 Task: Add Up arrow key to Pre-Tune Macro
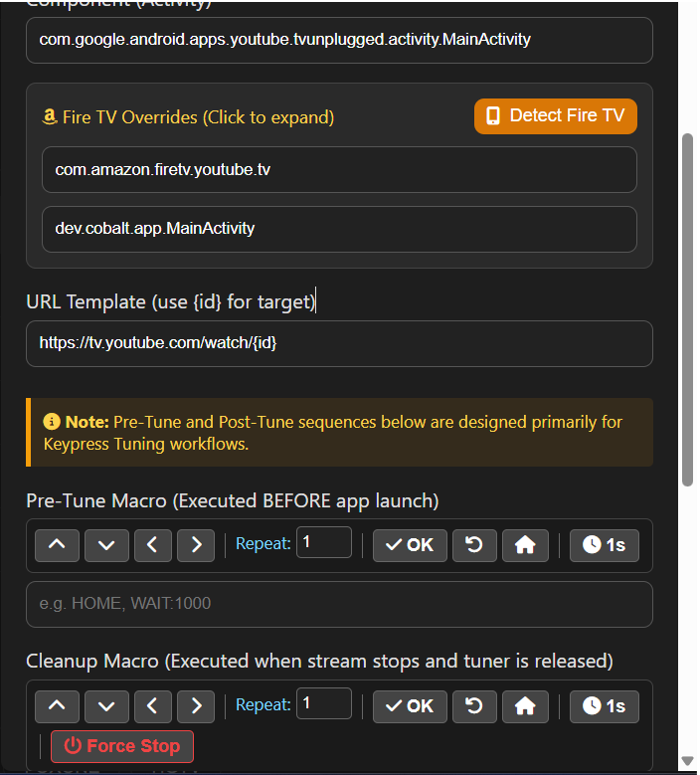click(x=57, y=545)
